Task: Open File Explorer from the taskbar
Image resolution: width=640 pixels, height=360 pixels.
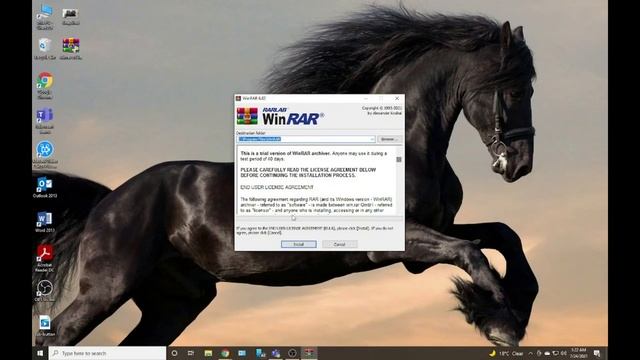Action: tap(208, 353)
